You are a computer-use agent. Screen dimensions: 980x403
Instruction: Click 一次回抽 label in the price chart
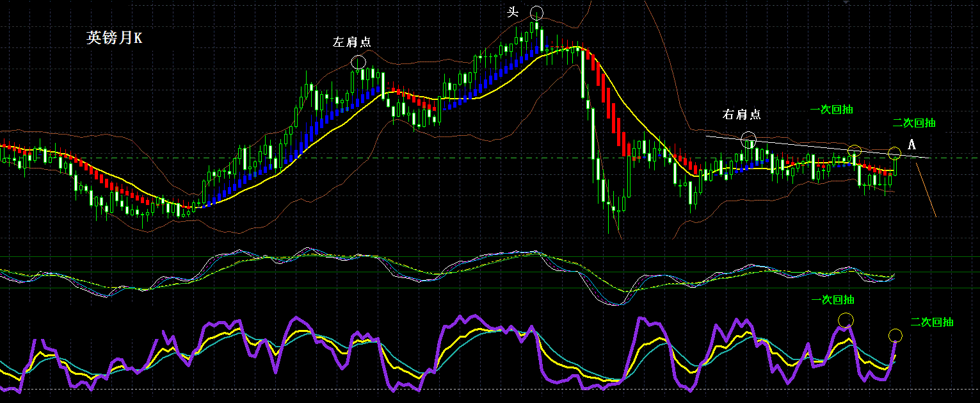(831, 110)
